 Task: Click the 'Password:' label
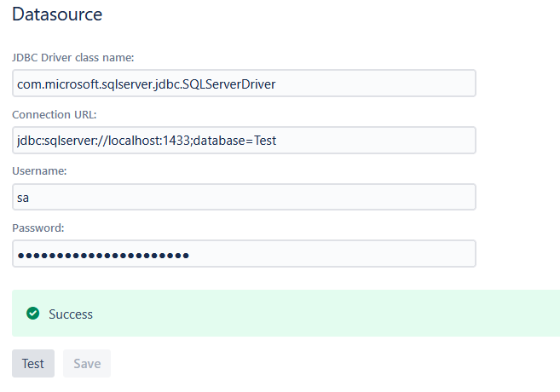(x=38, y=228)
